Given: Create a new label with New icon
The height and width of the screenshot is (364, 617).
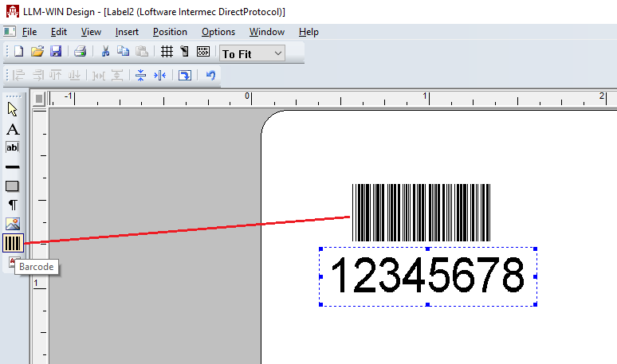Looking at the screenshot, I should [x=18, y=52].
